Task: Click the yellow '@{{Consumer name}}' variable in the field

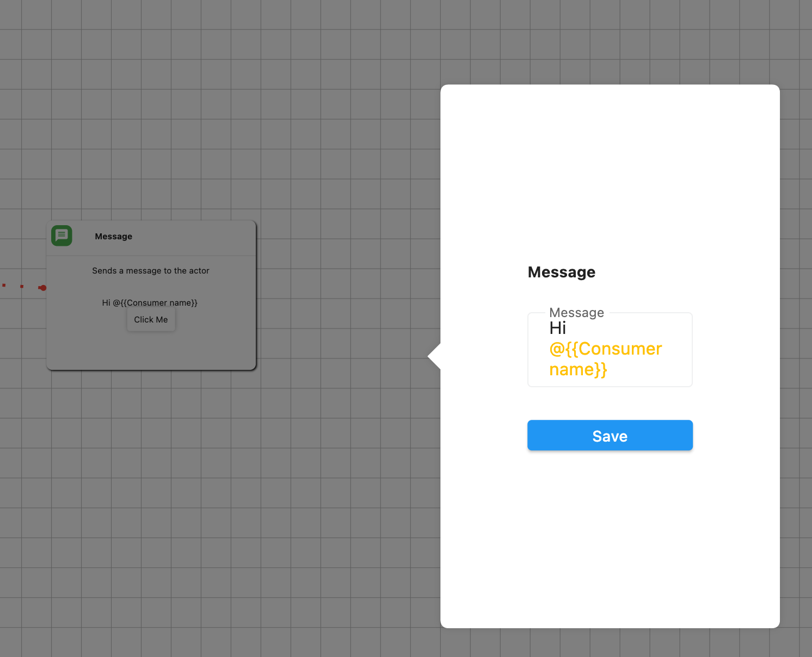Action: coord(605,359)
